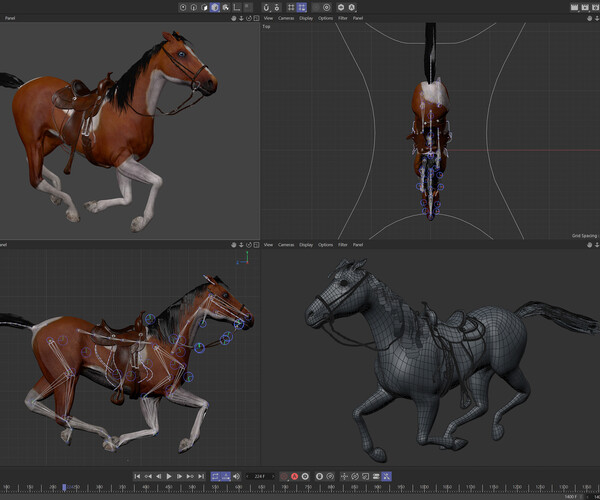Click the orbit rotate icon of bottom-left viewport

(249, 245)
